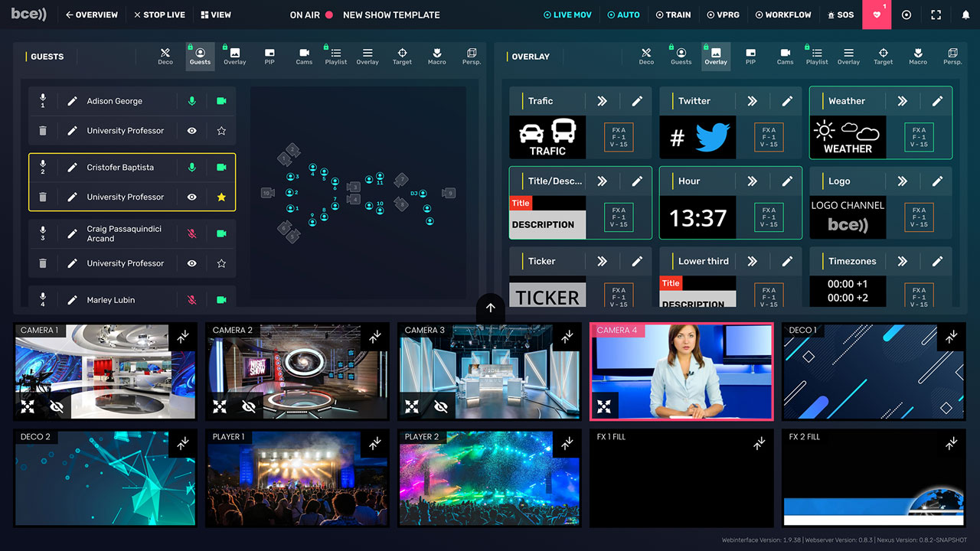Expand the Hour overlay options chevron
The height and width of the screenshot is (551, 980).
point(753,181)
